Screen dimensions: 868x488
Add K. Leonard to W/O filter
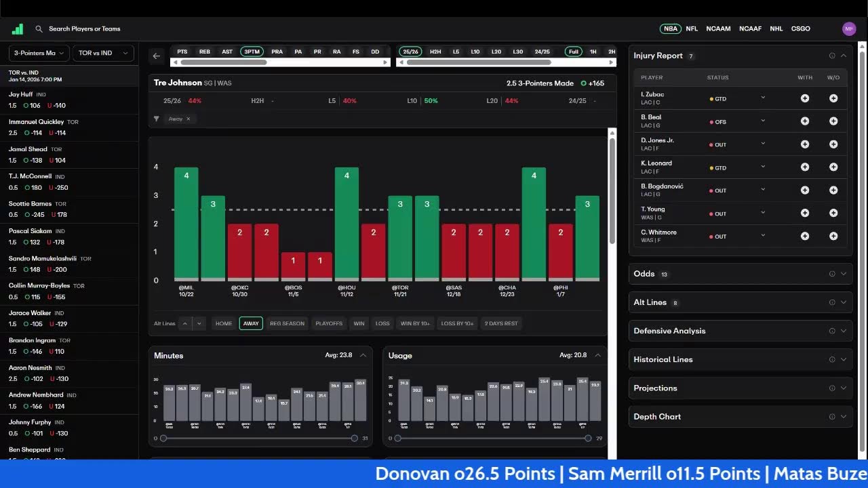coord(833,167)
